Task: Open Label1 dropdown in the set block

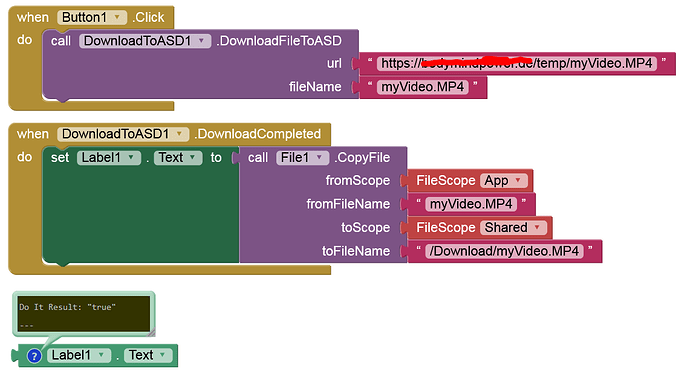Action: tap(109, 157)
